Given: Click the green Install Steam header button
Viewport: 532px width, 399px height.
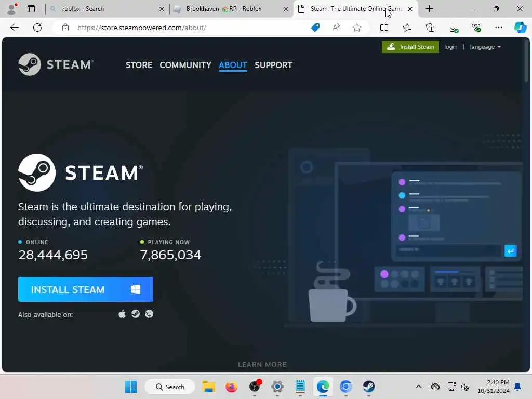Looking at the screenshot, I should (x=410, y=47).
